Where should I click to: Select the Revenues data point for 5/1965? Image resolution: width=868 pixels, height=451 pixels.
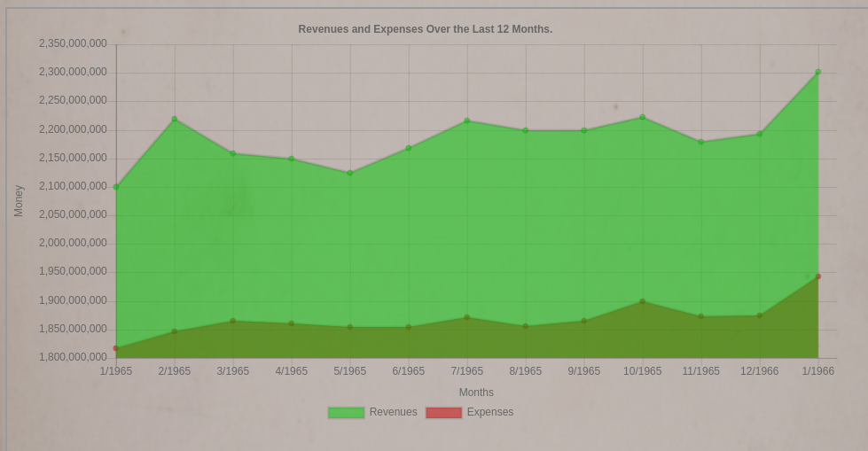[350, 173]
